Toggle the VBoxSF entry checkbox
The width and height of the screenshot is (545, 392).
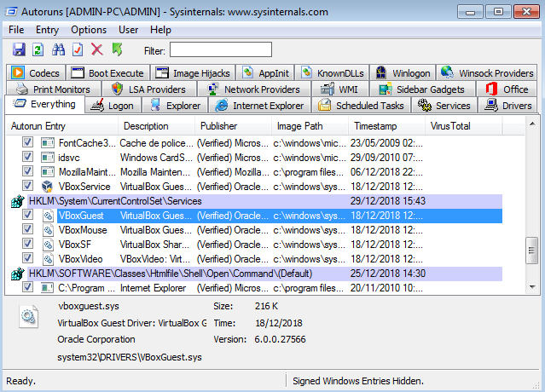tap(27, 244)
